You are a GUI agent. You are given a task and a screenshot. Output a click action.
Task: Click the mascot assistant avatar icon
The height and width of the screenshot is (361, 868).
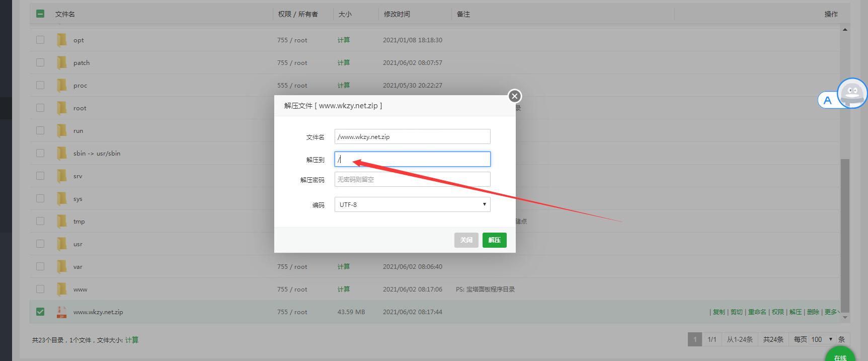851,93
